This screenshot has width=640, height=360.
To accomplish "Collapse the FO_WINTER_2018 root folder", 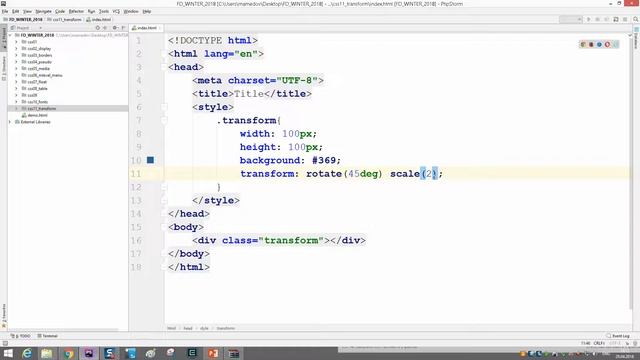I will coord(10,35).
